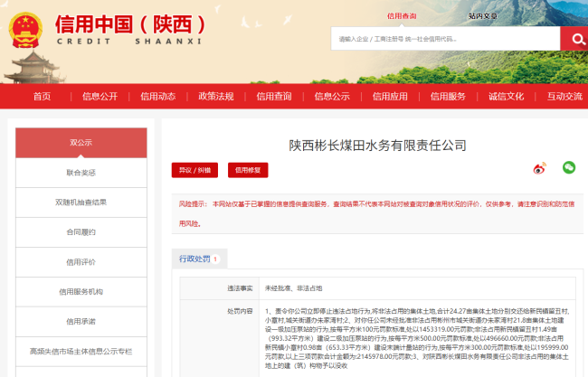Open the 互动交流 navigation item
The image size is (588, 377).
tap(564, 97)
